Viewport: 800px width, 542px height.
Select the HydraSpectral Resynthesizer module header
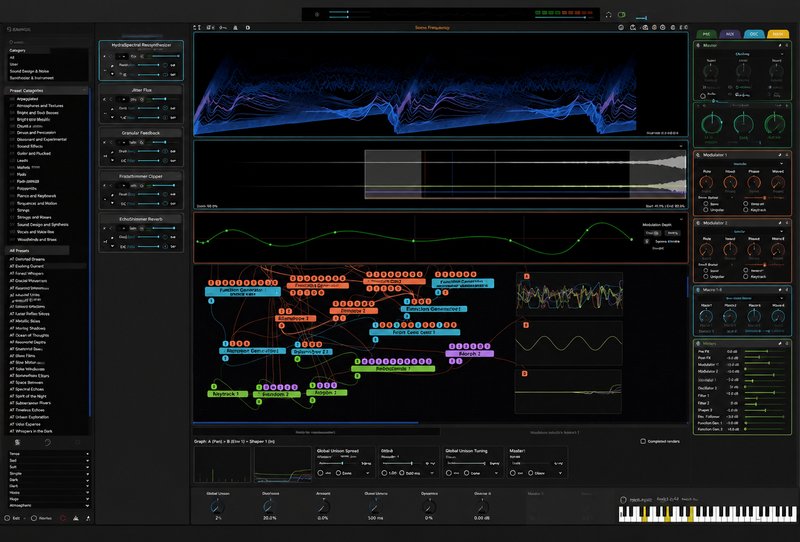pyautogui.click(x=141, y=45)
